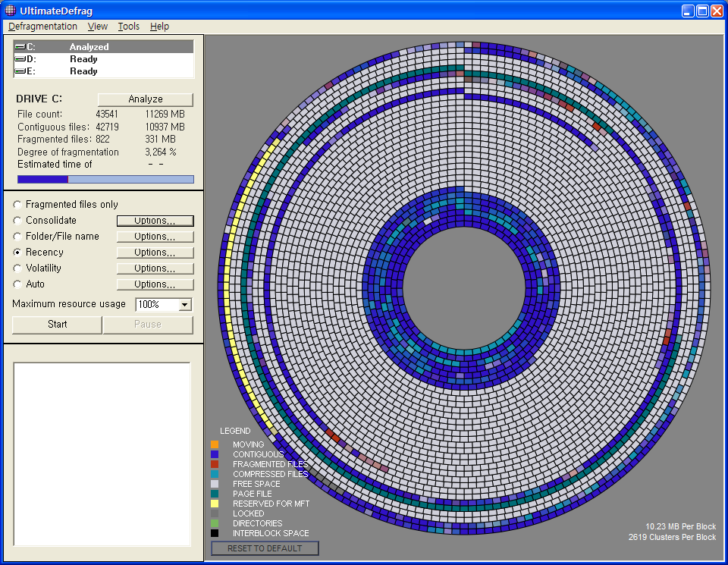
Task: Click the empty log text box
Action: (102, 454)
